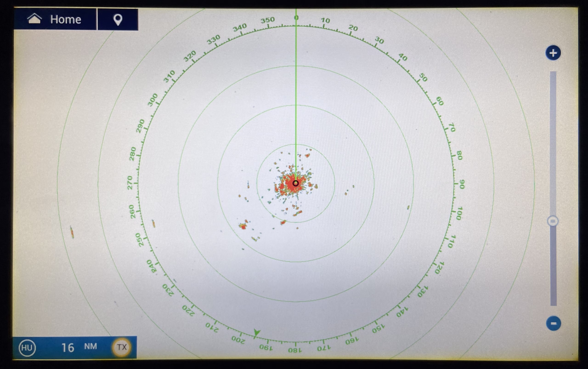
Task: Click the green bearing arrow near 195
Action: [x=257, y=332]
